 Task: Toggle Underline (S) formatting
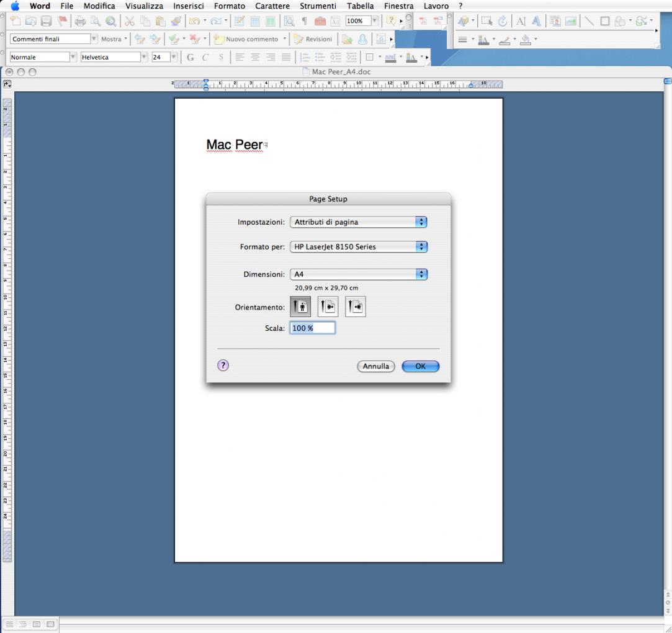pyautogui.click(x=221, y=57)
